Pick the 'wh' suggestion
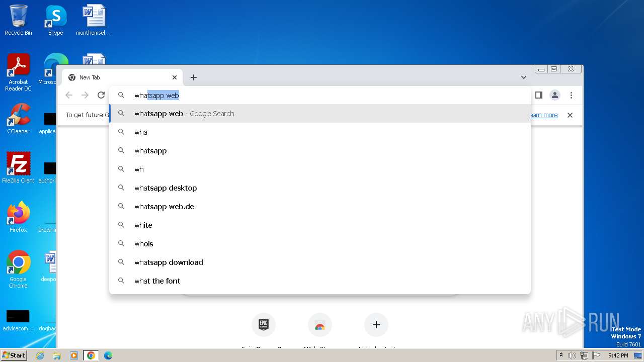This screenshot has width=644, height=362. (x=320, y=169)
